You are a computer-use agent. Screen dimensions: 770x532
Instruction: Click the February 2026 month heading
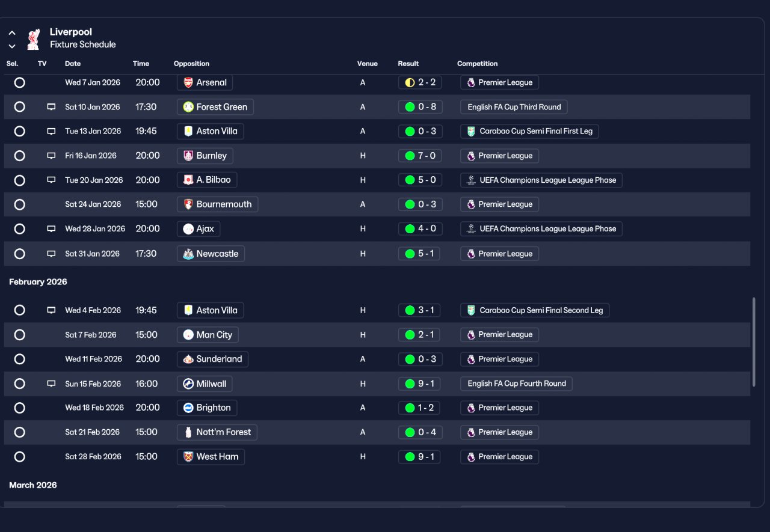38,282
